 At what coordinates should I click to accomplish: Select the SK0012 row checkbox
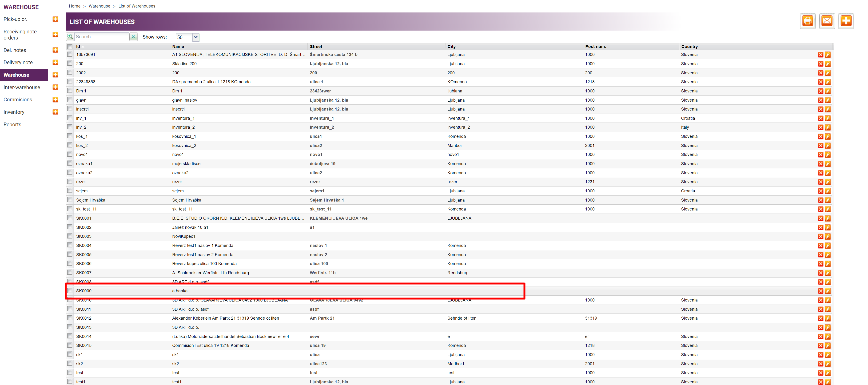pos(70,318)
